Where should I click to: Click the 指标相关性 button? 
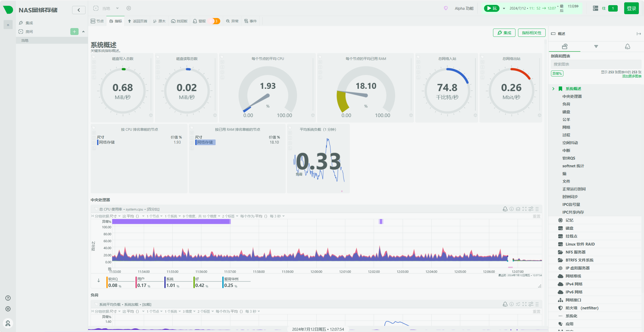click(x=531, y=33)
